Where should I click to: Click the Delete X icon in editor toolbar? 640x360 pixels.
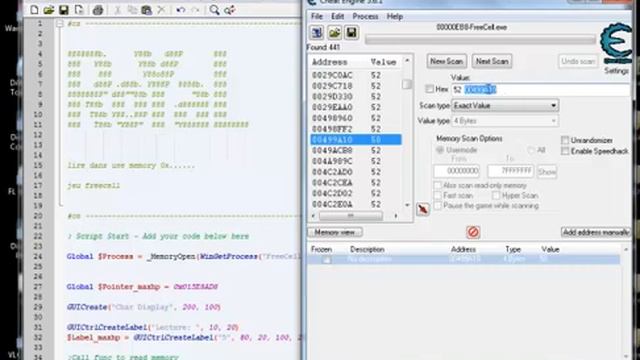[x=161, y=10]
